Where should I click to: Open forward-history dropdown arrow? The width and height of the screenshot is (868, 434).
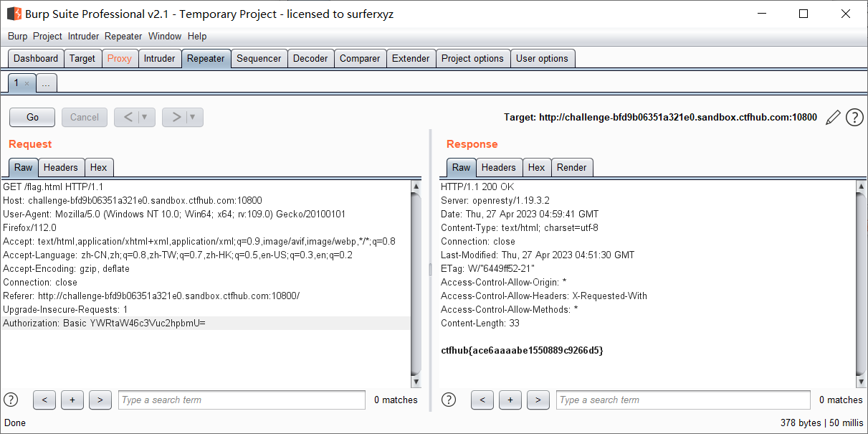194,117
